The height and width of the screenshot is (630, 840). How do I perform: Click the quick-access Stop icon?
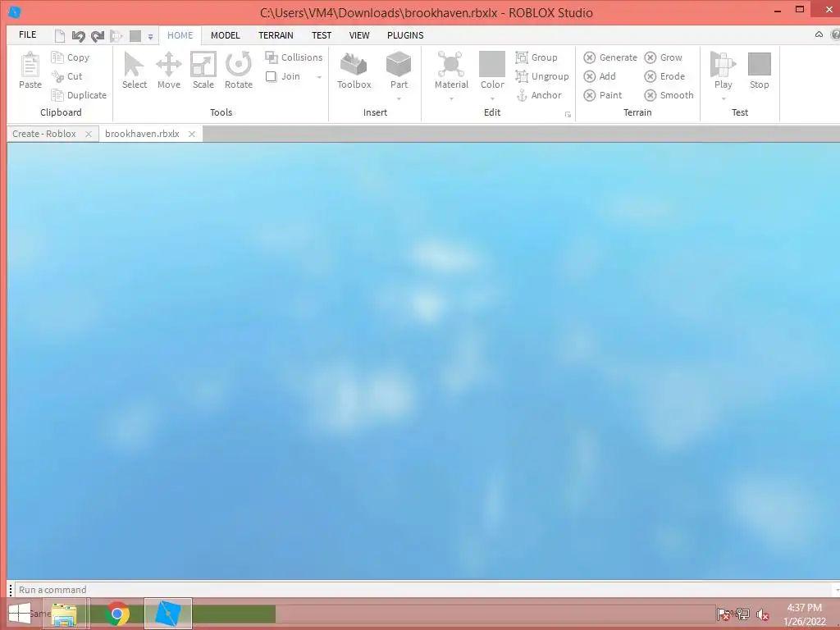[135, 36]
